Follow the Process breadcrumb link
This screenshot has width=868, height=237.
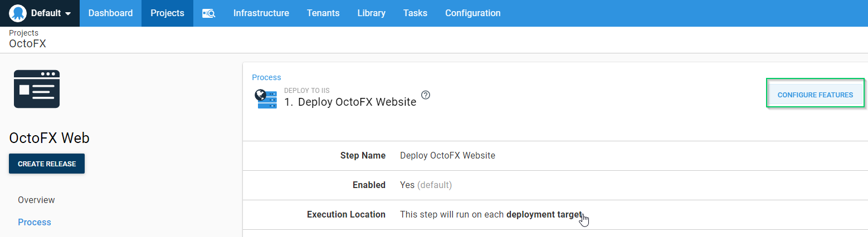(266, 77)
